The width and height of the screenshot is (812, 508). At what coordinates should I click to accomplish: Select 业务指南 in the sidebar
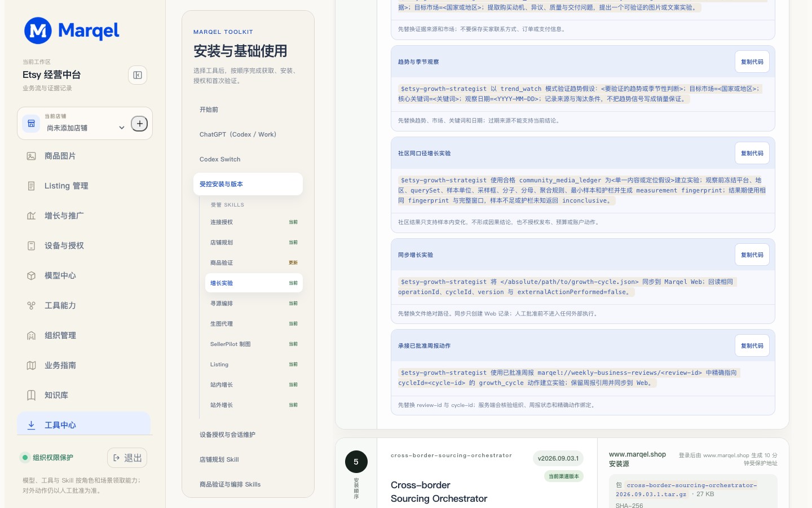coord(84,365)
